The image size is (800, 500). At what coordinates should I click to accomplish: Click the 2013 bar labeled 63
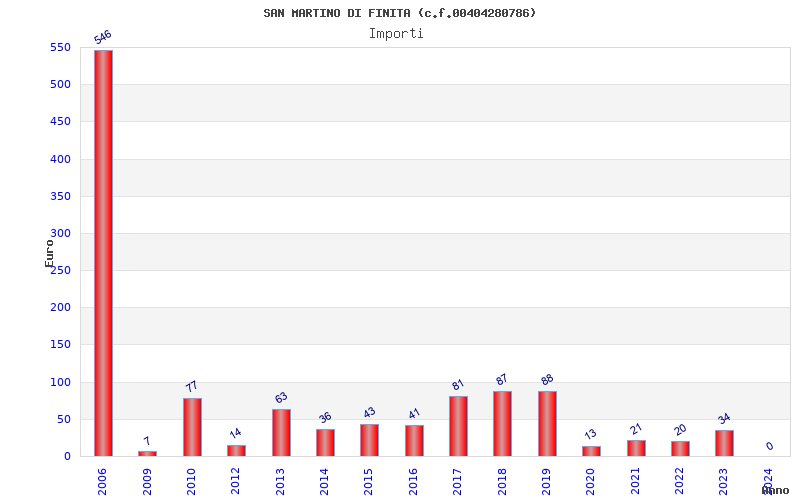pyautogui.click(x=281, y=433)
